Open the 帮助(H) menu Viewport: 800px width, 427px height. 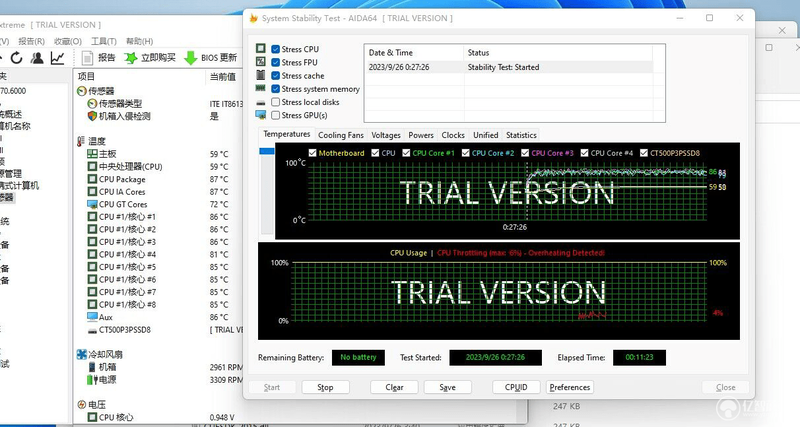click(139, 41)
